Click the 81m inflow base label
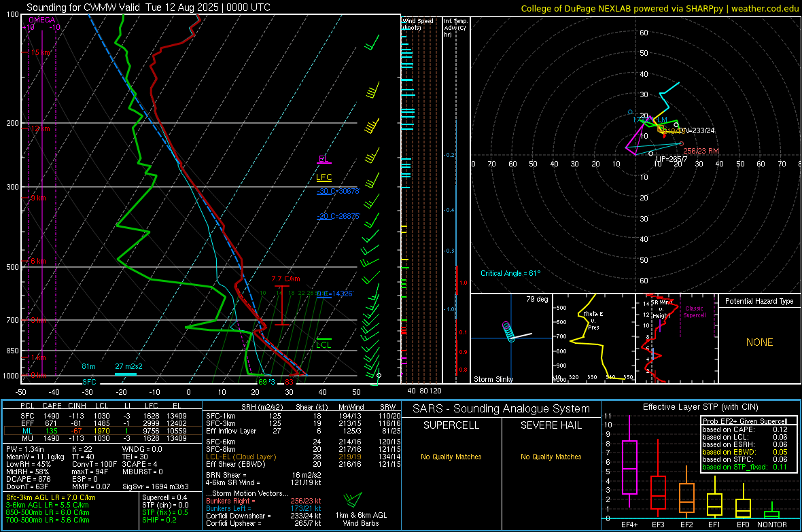 pos(88,366)
